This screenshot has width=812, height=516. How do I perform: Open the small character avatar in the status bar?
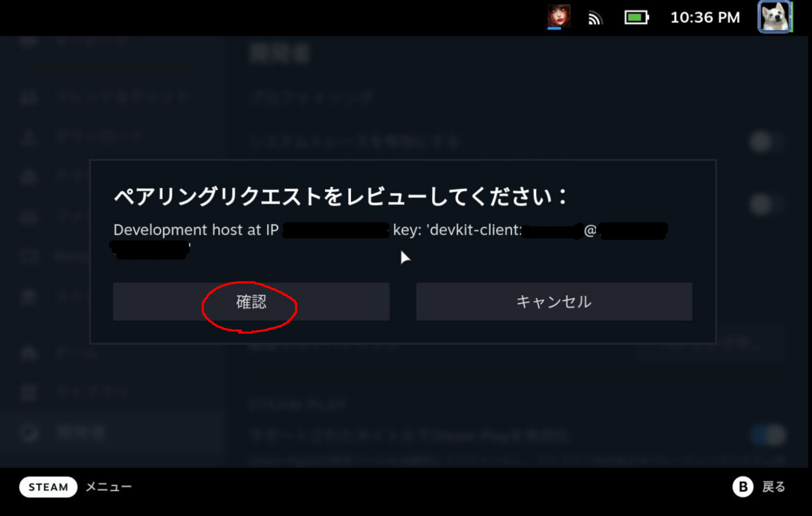tap(559, 17)
